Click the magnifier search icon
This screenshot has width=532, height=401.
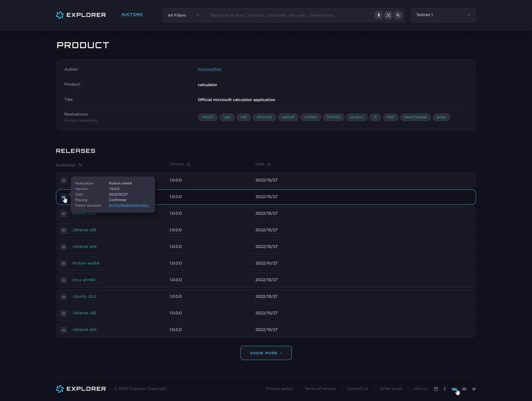click(x=398, y=15)
